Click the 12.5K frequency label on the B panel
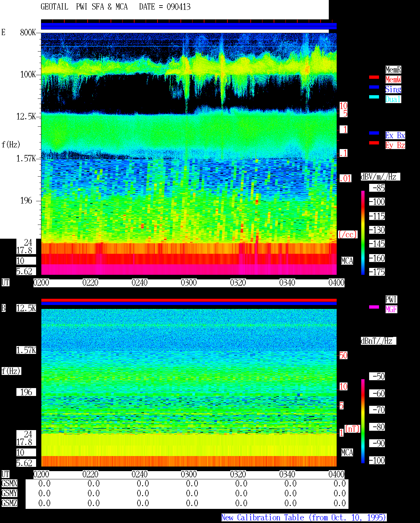This screenshot has height=523, width=420. [x=26, y=308]
